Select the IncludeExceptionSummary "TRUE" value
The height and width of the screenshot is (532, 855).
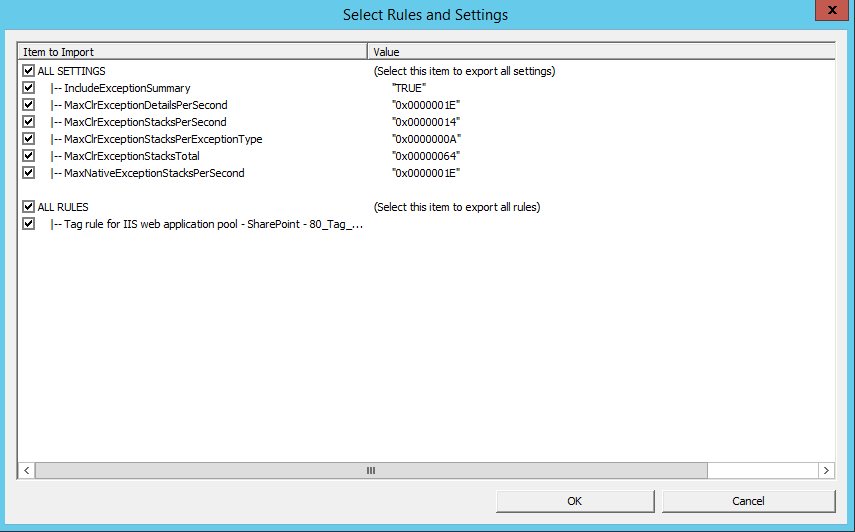[x=409, y=88]
